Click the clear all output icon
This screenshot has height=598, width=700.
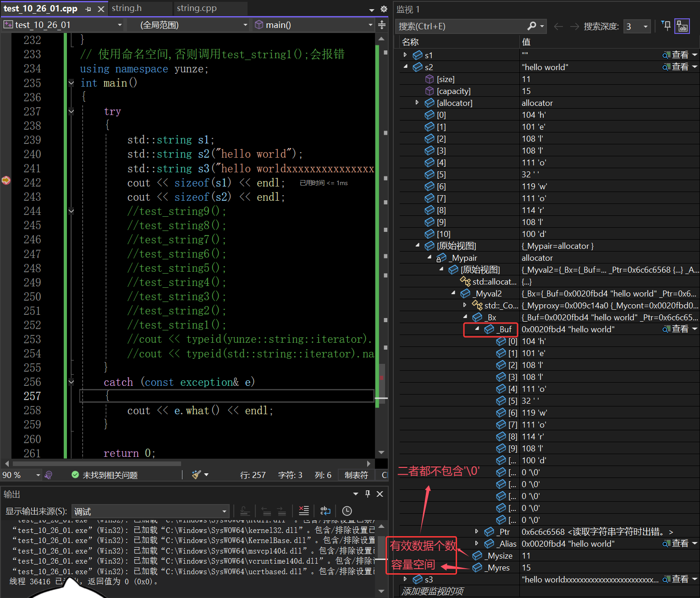point(303,511)
